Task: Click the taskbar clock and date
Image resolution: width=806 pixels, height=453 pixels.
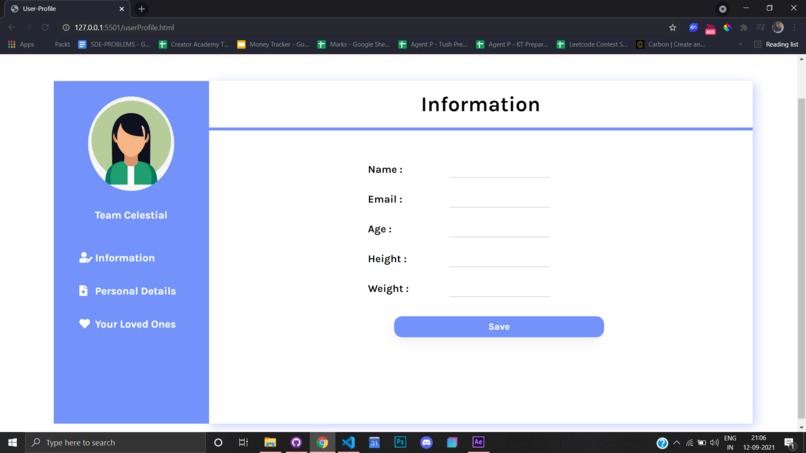Action: pyautogui.click(x=759, y=442)
